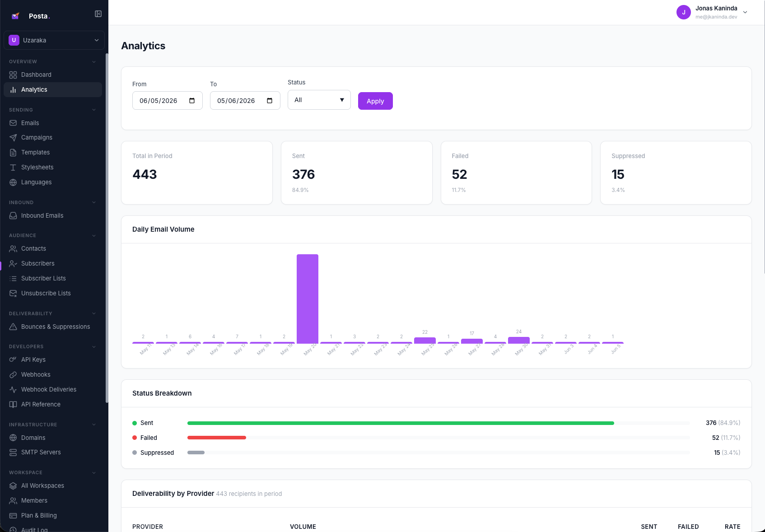Navigate to SMTP Servers
The width and height of the screenshot is (765, 532).
(x=53, y=453)
